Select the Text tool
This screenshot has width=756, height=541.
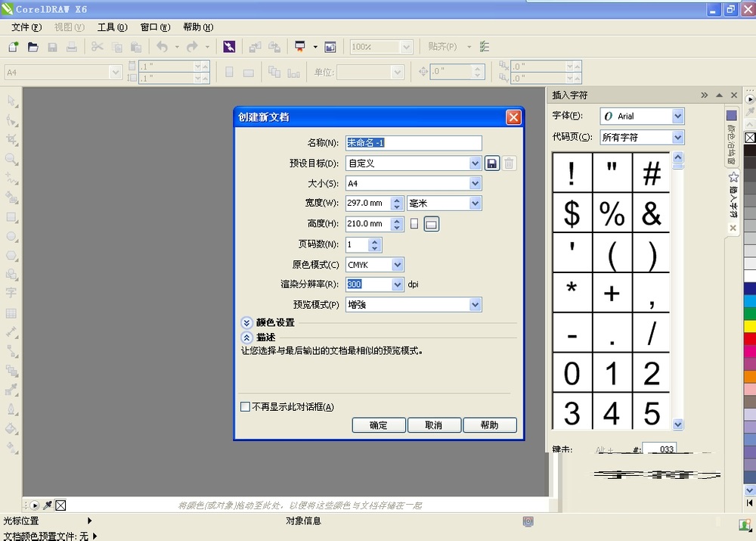[11, 293]
